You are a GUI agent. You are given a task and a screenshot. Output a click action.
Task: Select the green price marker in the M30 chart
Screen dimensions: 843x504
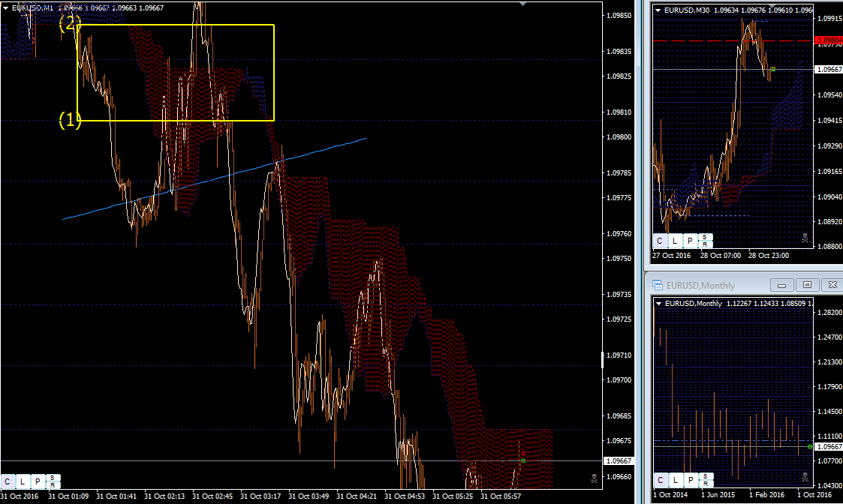(773, 69)
